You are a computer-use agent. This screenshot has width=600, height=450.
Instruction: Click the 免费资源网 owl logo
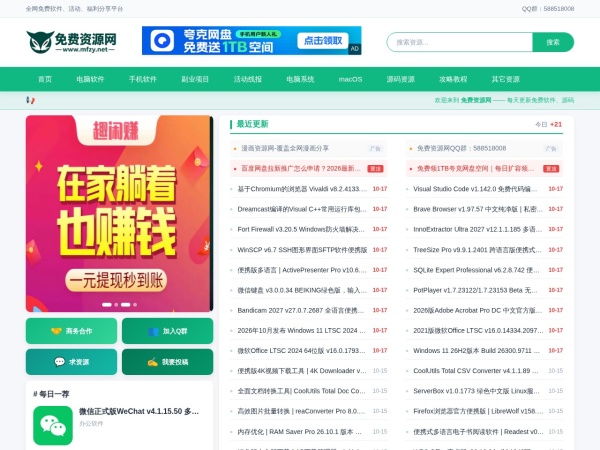72,42
